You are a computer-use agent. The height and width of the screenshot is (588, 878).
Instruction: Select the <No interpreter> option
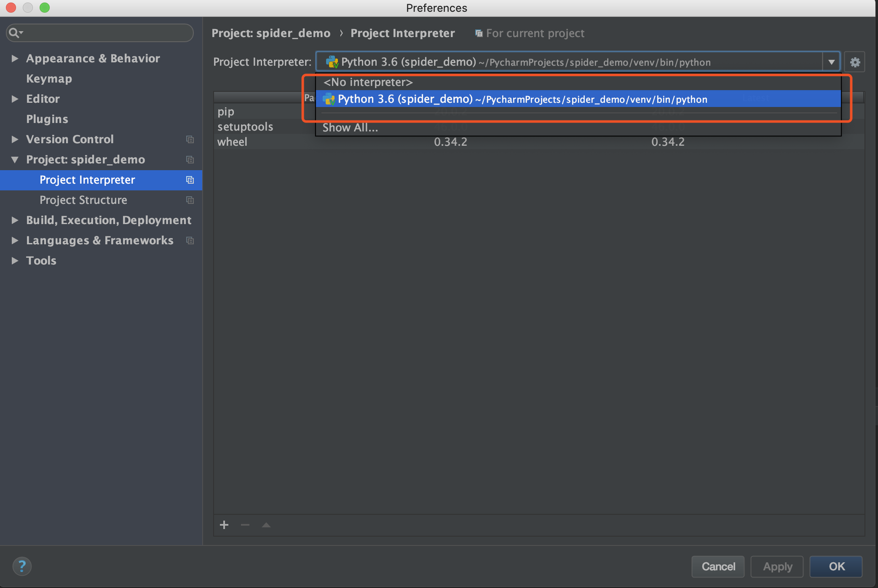tap(368, 82)
